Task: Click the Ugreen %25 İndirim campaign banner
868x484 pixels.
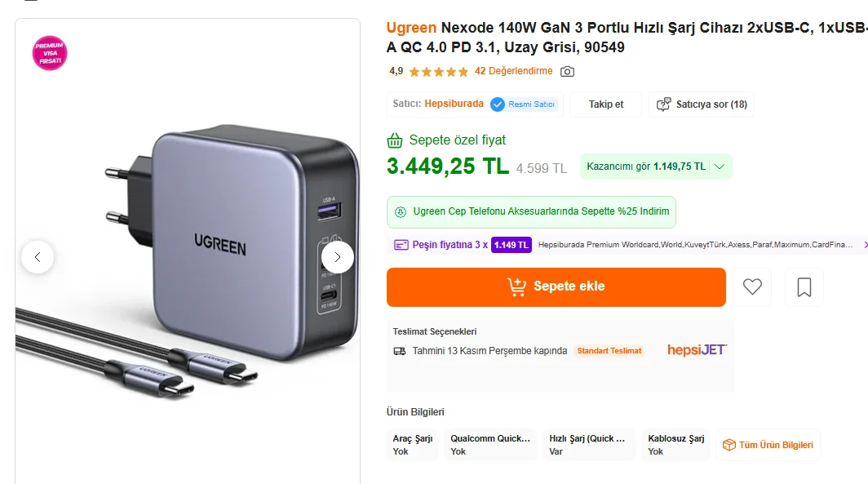Action: click(x=531, y=212)
